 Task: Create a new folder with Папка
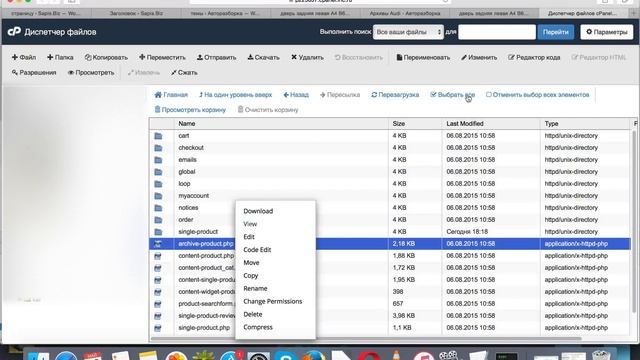click(60, 58)
